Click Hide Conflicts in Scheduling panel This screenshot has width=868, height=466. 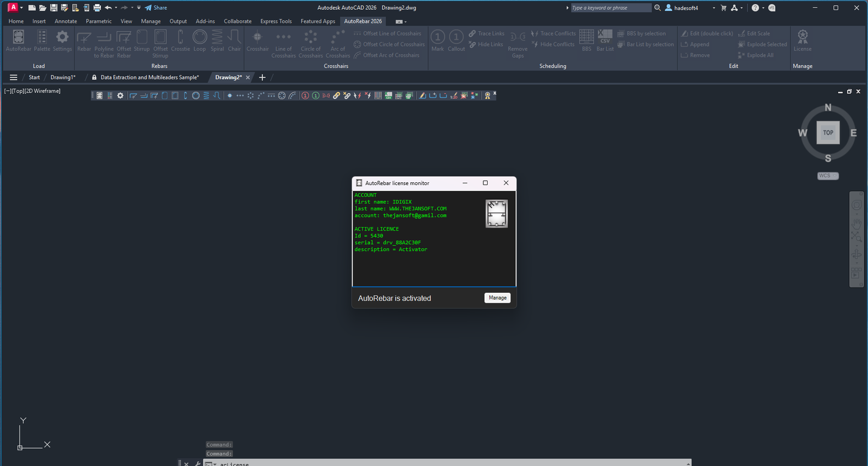(x=553, y=44)
